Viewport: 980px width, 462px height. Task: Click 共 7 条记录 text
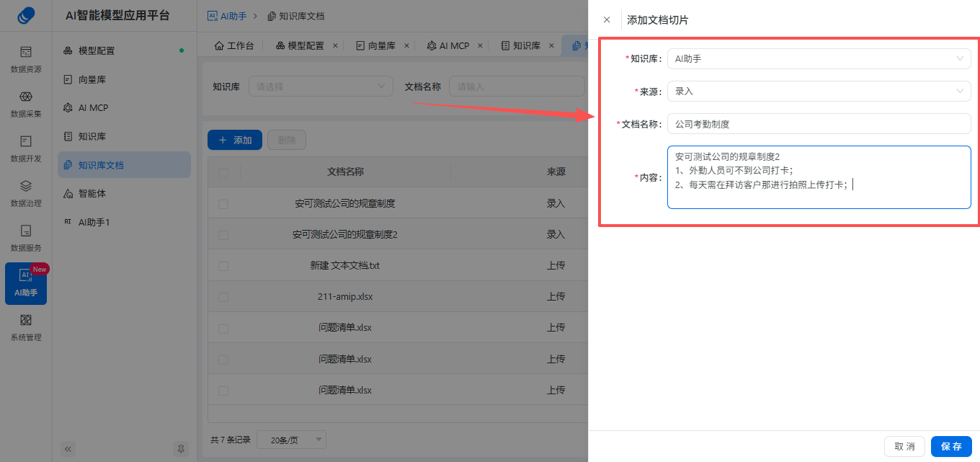point(231,440)
